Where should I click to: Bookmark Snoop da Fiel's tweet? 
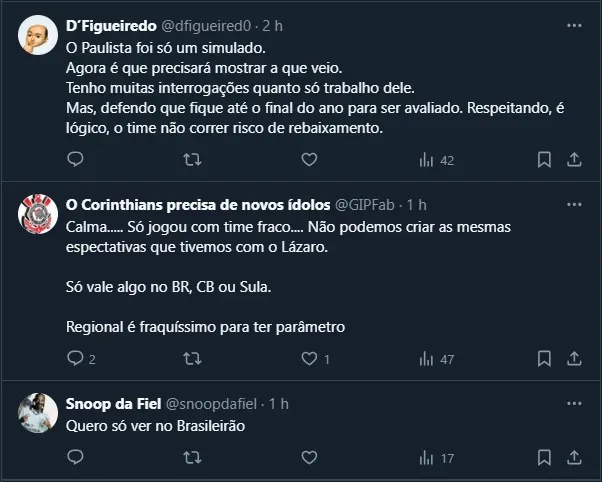pos(544,458)
